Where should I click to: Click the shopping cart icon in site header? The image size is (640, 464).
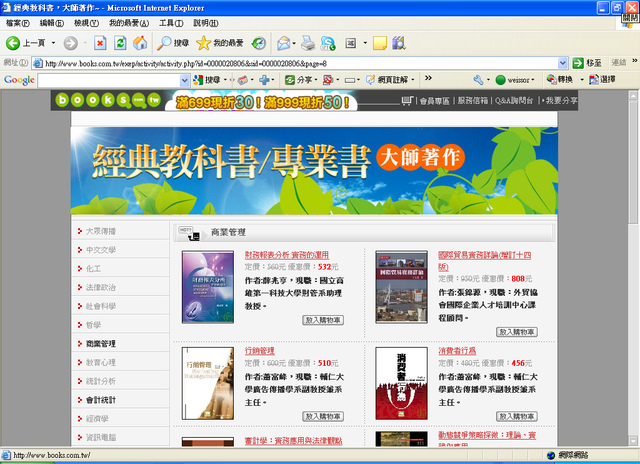(407, 100)
